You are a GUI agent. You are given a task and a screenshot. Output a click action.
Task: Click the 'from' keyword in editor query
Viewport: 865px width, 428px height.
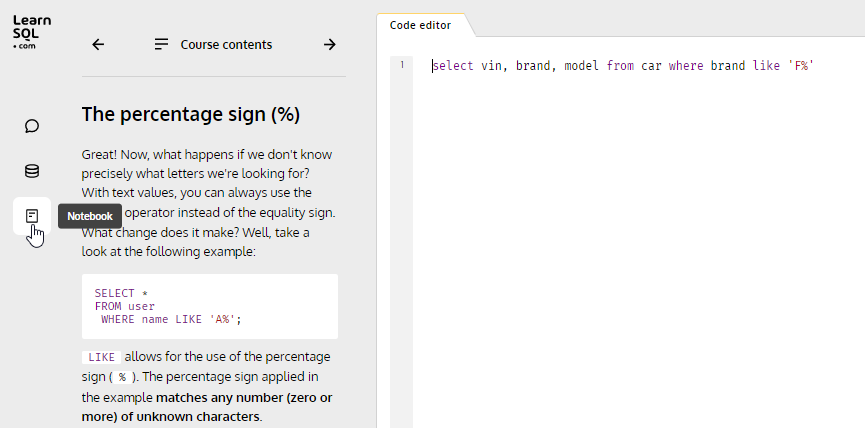621,66
